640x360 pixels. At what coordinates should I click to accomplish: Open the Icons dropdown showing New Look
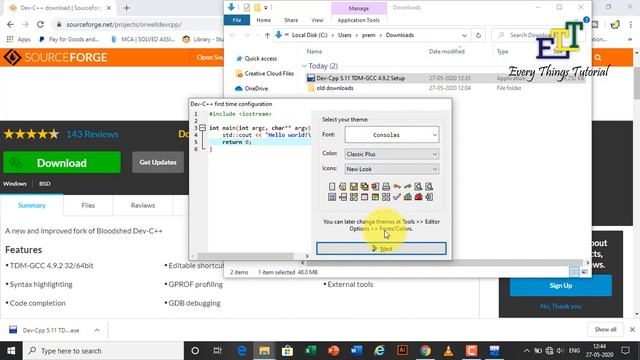pyautogui.click(x=392, y=169)
